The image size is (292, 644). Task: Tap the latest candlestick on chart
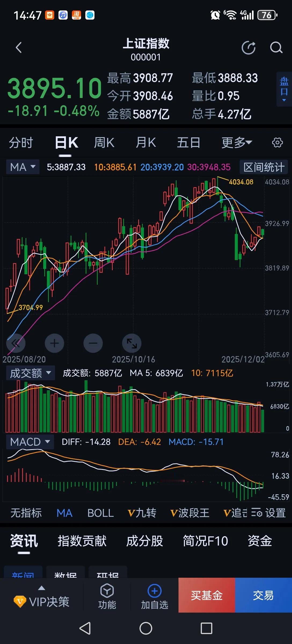[x=262, y=233]
